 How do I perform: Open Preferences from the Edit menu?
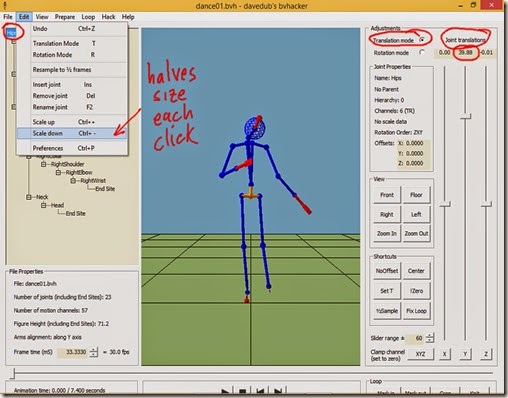point(72,148)
